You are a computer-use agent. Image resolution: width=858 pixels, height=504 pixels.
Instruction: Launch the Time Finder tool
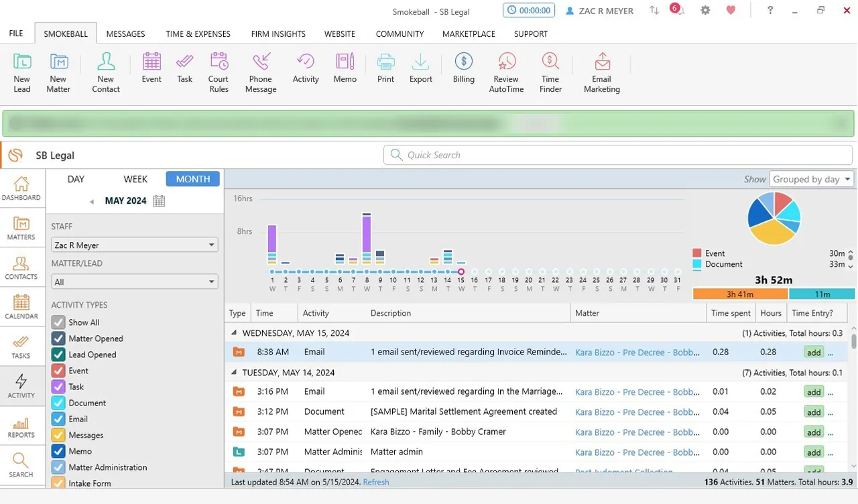pyautogui.click(x=550, y=72)
